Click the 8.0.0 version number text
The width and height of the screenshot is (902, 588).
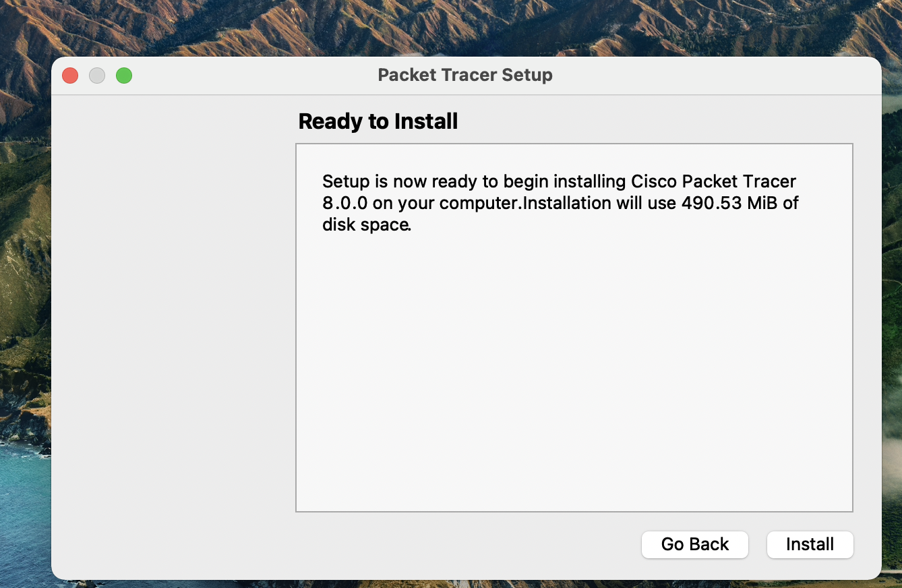coord(344,203)
